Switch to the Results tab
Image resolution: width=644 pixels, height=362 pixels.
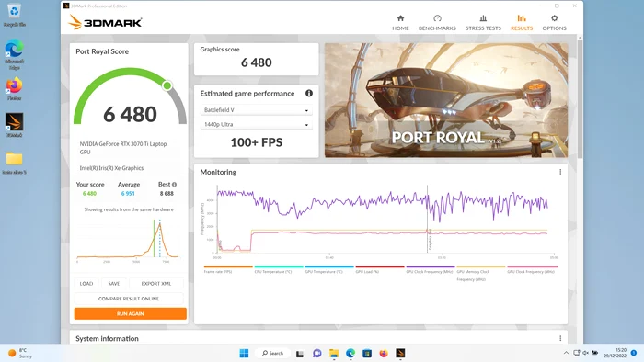click(x=522, y=23)
